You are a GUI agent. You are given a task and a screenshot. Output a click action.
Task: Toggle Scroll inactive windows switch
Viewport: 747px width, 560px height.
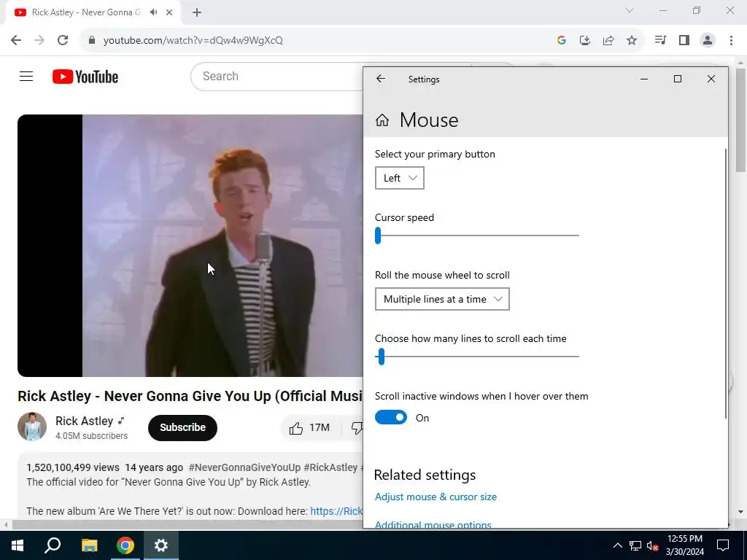point(391,418)
